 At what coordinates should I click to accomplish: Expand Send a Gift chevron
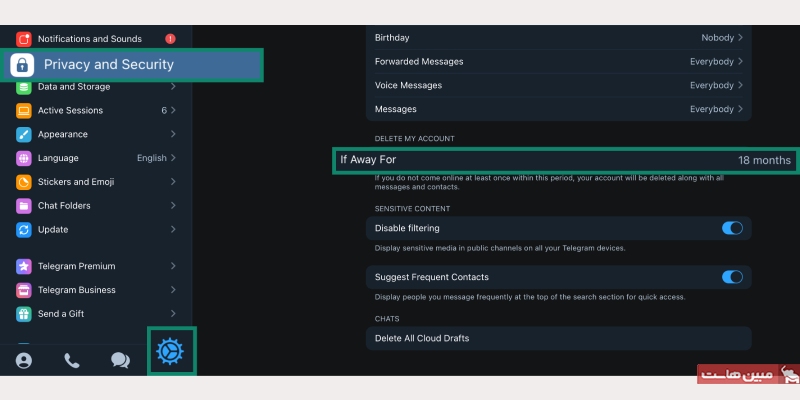click(x=173, y=313)
